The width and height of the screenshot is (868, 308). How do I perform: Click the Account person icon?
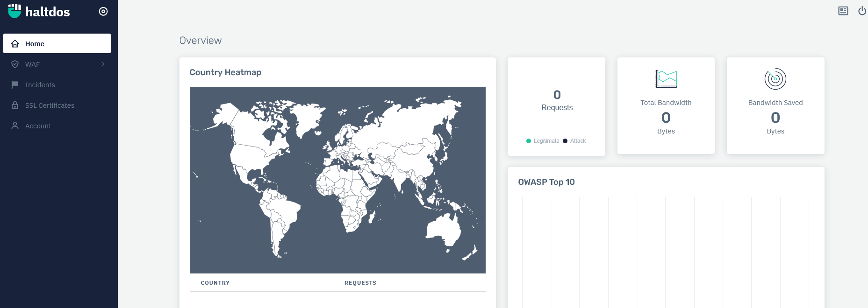[x=15, y=126]
